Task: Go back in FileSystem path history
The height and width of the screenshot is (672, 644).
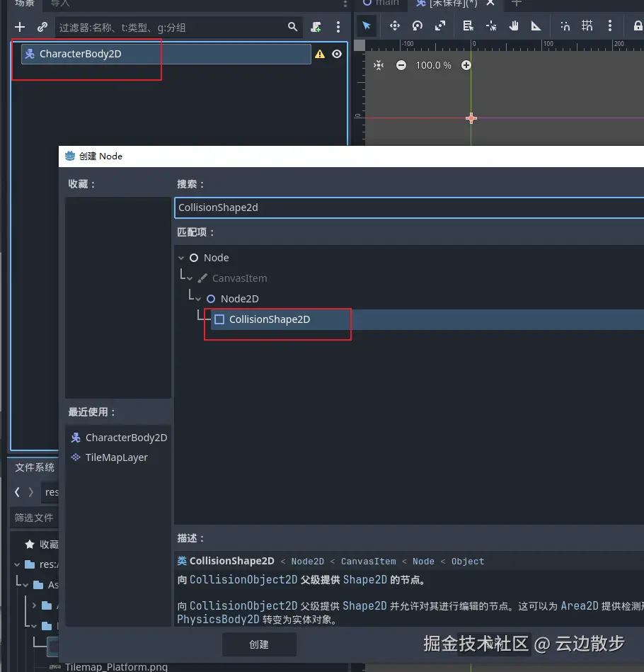Action: (x=17, y=492)
